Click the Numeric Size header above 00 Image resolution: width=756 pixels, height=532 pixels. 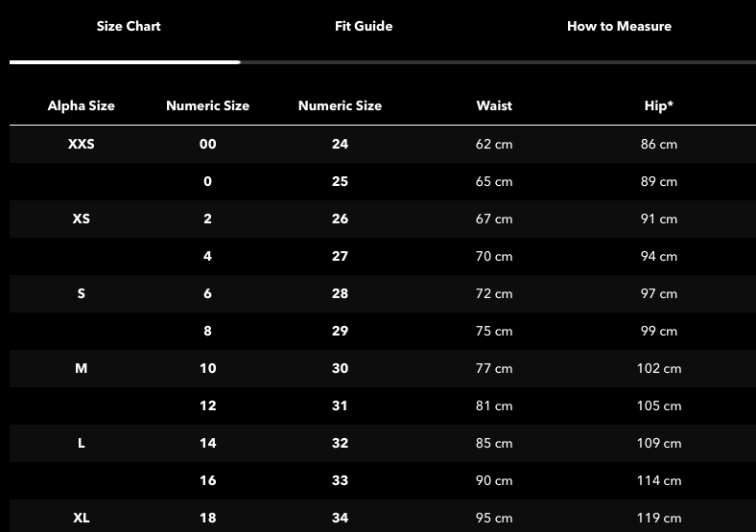click(x=207, y=105)
